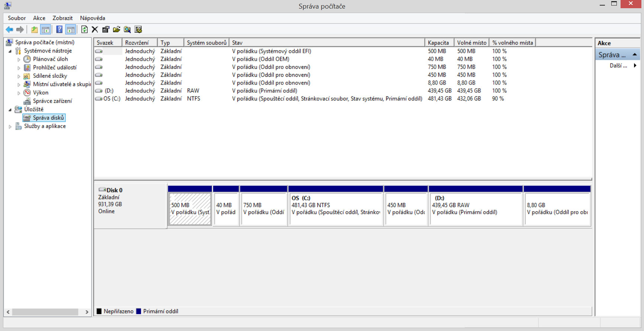Sort by the Rozvržení column header
This screenshot has width=644, height=331.
pos(140,42)
